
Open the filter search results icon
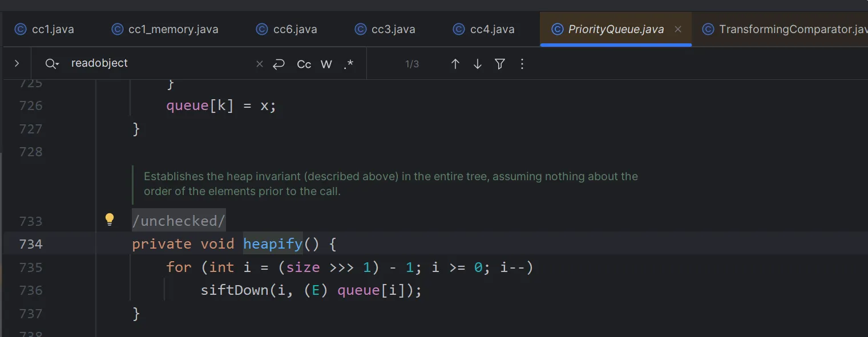[500, 64]
